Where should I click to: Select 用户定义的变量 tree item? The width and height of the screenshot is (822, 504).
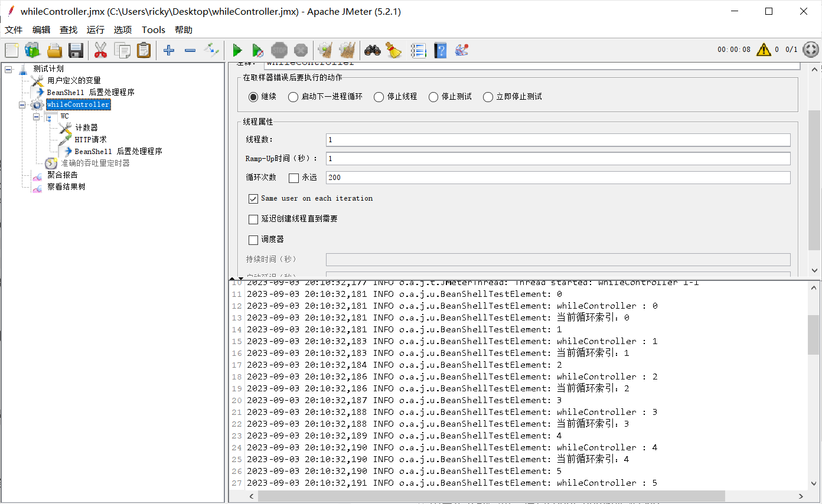click(74, 80)
